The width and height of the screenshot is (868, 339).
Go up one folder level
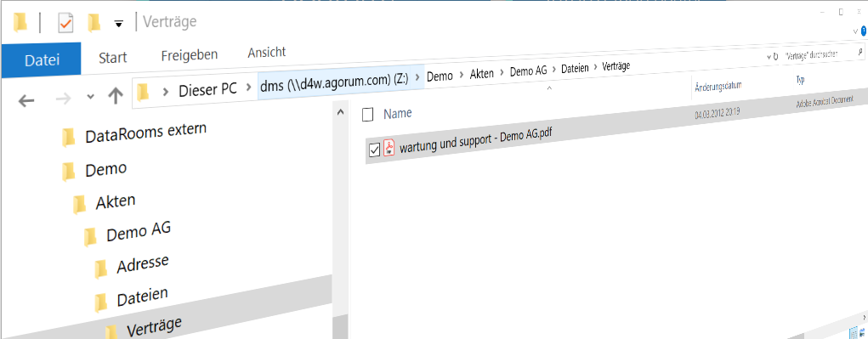(115, 95)
